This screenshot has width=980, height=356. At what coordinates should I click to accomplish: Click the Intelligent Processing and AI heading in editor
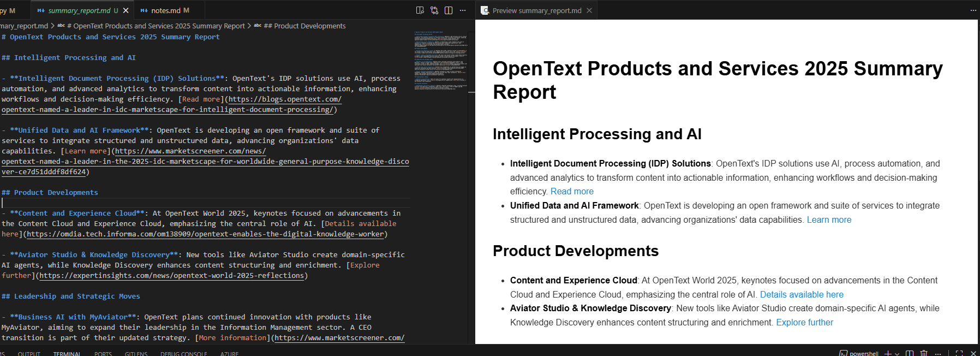69,58
